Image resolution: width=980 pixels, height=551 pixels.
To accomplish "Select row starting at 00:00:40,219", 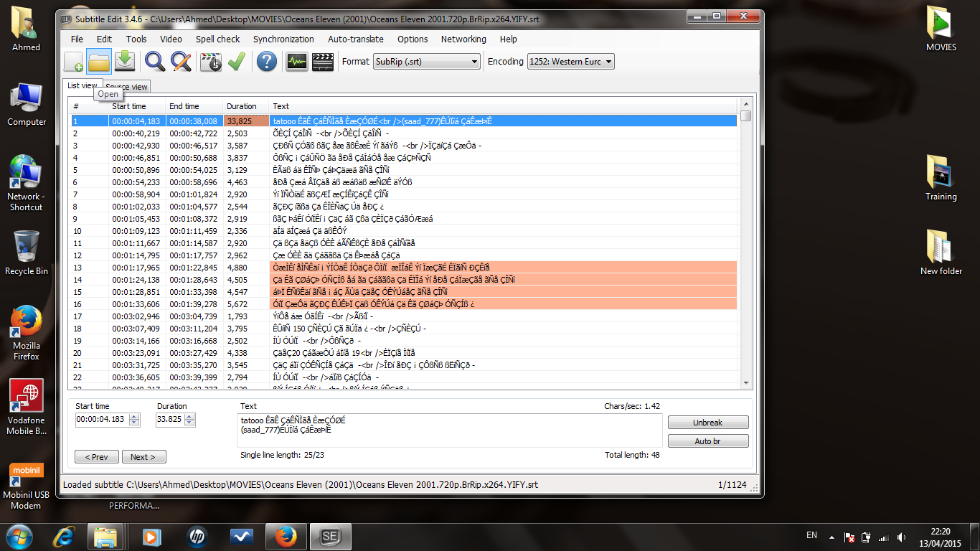I will [404, 133].
